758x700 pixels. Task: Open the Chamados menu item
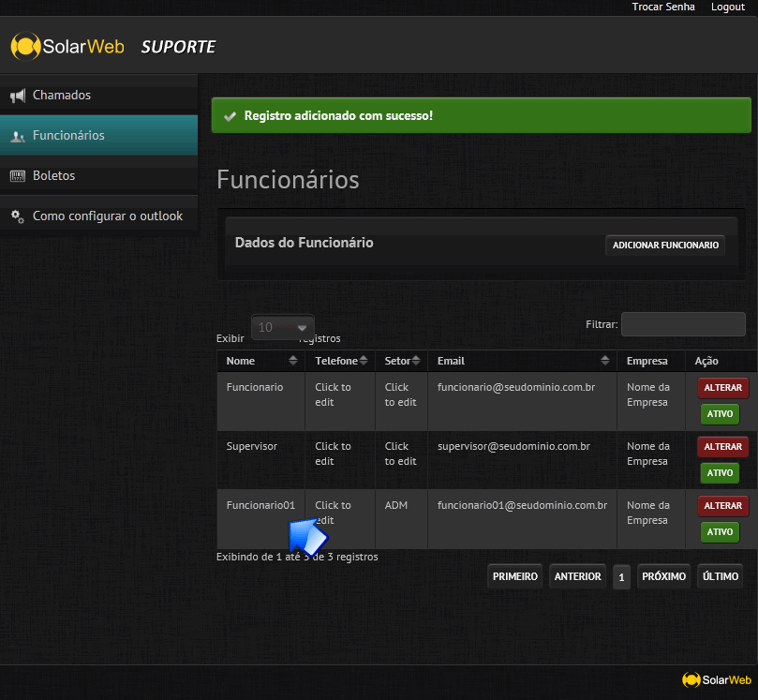tap(98, 96)
